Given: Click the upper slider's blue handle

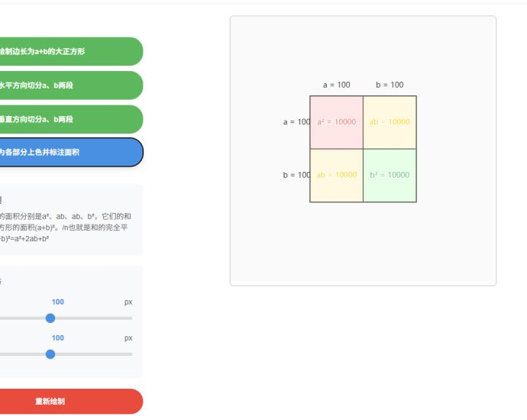Looking at the screenshot, I should 50,318.
